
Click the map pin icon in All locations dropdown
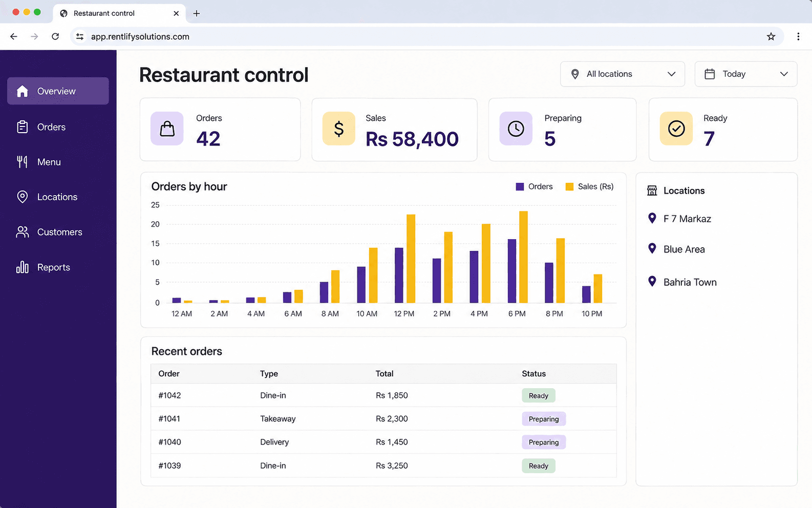tap(575, 74)
